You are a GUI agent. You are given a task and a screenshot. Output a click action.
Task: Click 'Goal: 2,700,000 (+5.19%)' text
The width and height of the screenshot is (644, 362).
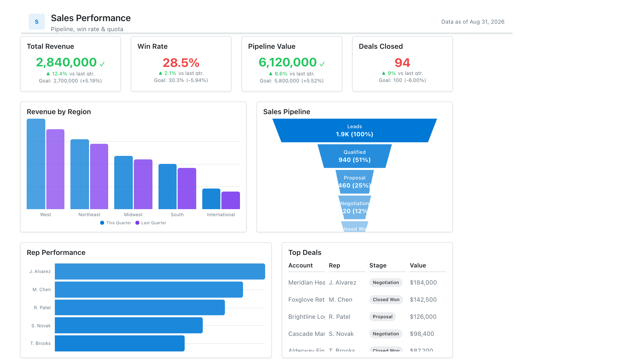tap(70, 81)
